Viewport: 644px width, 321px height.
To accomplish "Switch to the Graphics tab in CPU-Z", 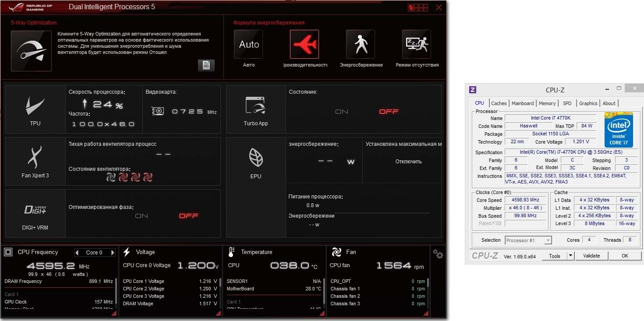I will 588,103.
